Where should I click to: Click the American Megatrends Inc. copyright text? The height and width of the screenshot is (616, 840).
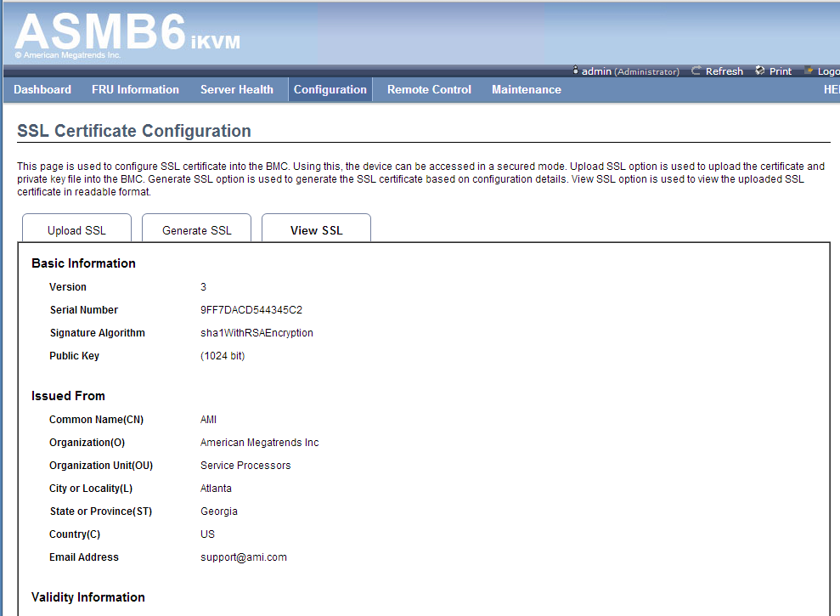(68, 55)
